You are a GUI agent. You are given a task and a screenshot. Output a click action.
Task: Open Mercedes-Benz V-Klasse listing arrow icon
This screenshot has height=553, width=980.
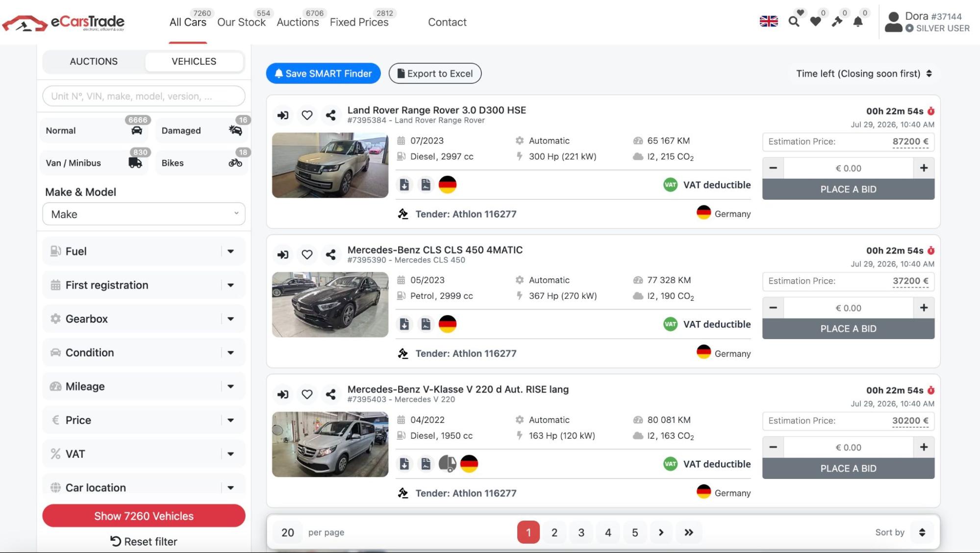coord(283,395)
